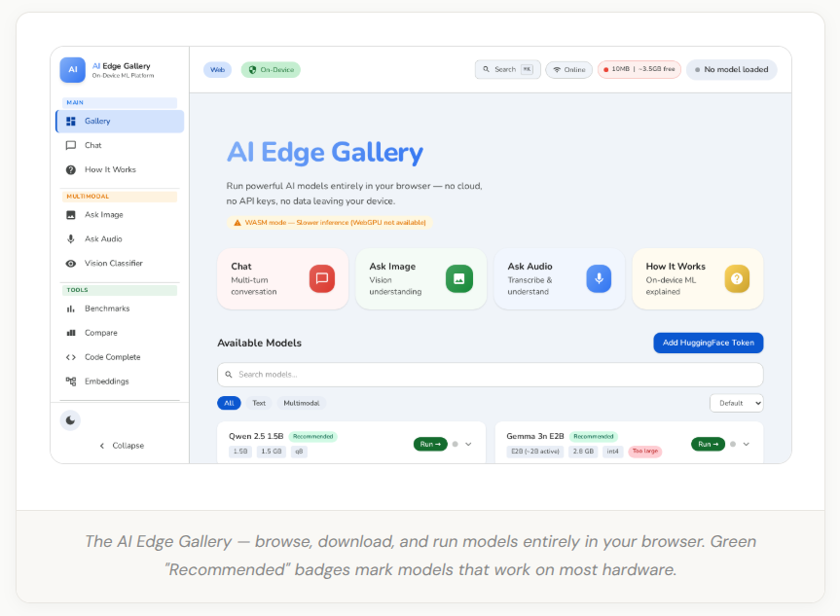Collapse the sidebar
The height and width of the screenshot is (616, 840).
click(x=122, y=446)
